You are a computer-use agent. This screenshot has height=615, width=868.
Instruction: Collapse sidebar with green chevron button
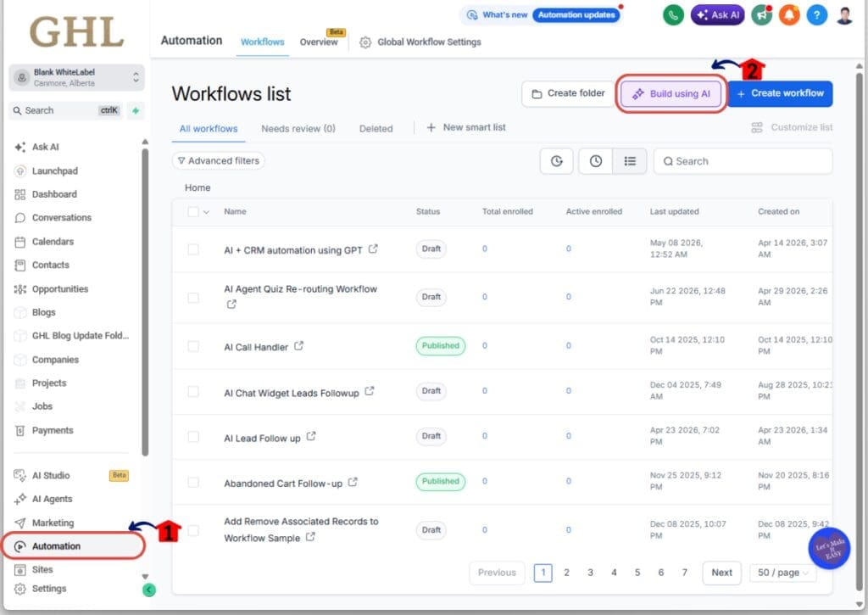(149, 590)
